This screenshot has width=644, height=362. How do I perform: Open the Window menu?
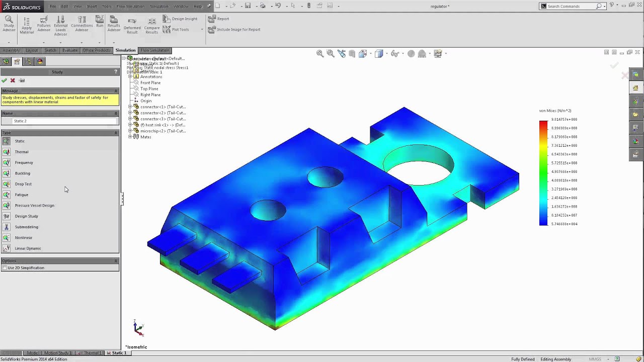(x=181, y=6)
